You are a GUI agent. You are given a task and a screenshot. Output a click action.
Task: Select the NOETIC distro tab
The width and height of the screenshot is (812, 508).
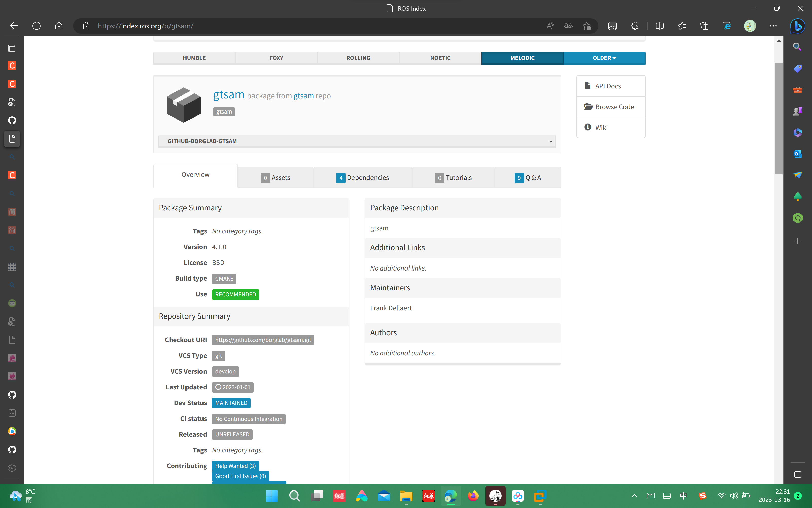[x=440, y=58]
